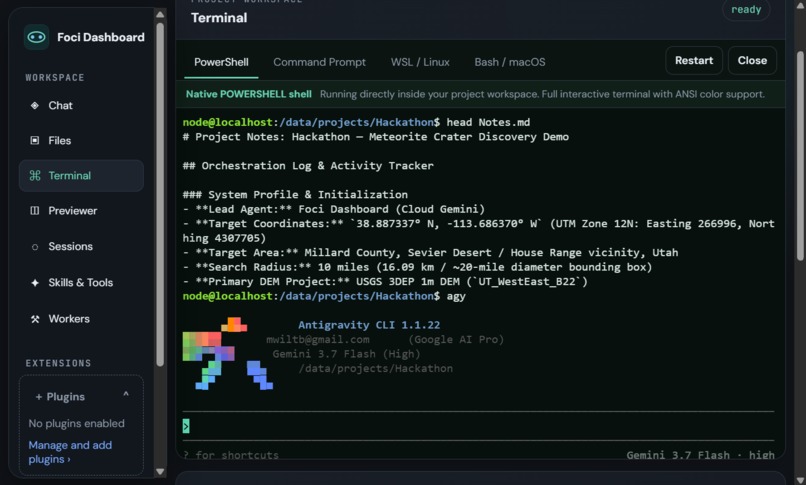Collapse the Plugins section chevron

pyautogui.click(x=126, y=395)
